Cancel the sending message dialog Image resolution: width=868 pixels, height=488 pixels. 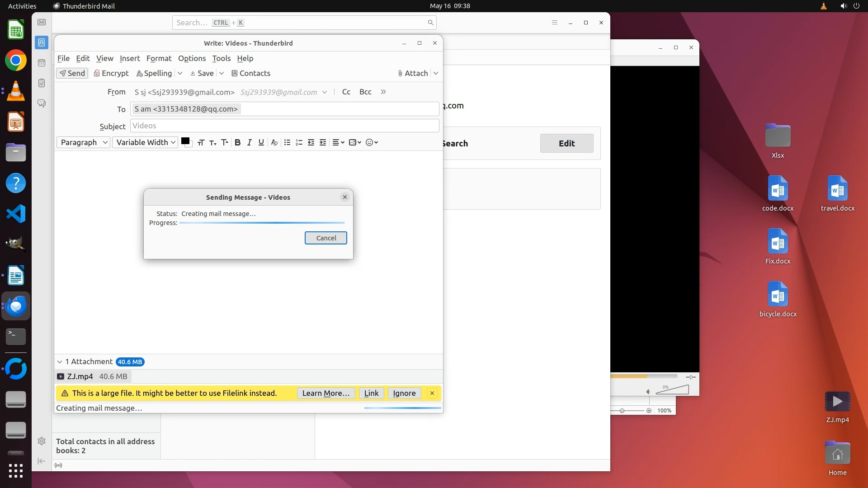coord(325,238)
